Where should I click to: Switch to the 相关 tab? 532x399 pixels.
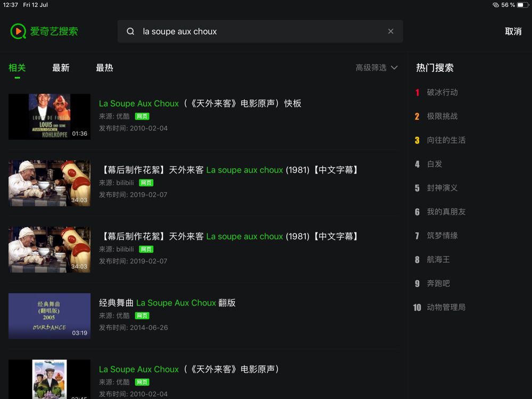point(17,68)
